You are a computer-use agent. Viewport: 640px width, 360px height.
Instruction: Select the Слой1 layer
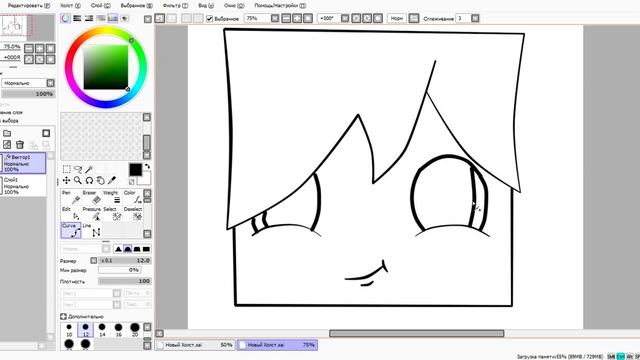[24, 185]
